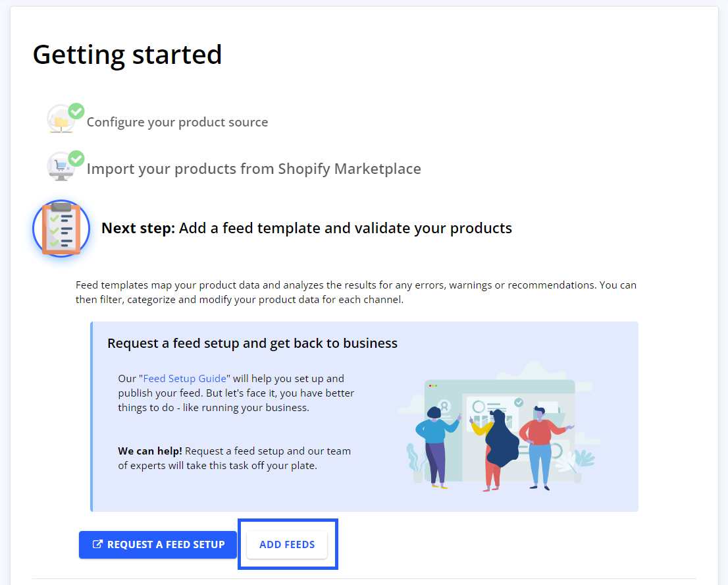This screenshot has width=728, height=585.
Task: Click the REQUEST A FEED SETUP button
Action: point(157,545)
